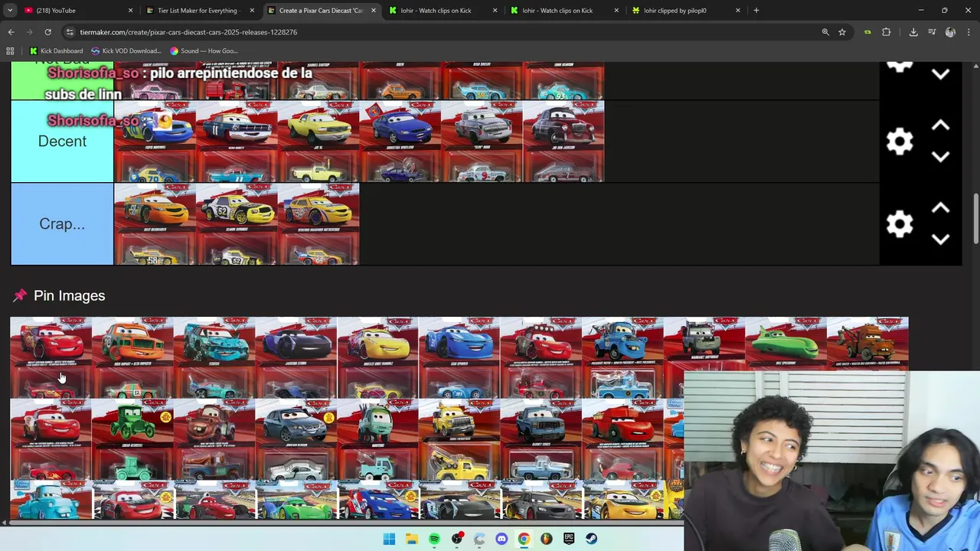Viewport: 980px width, 551px height.
Task: Click the cyan Decent tier label
Action: pyautogui.click(x=62, y=142)
